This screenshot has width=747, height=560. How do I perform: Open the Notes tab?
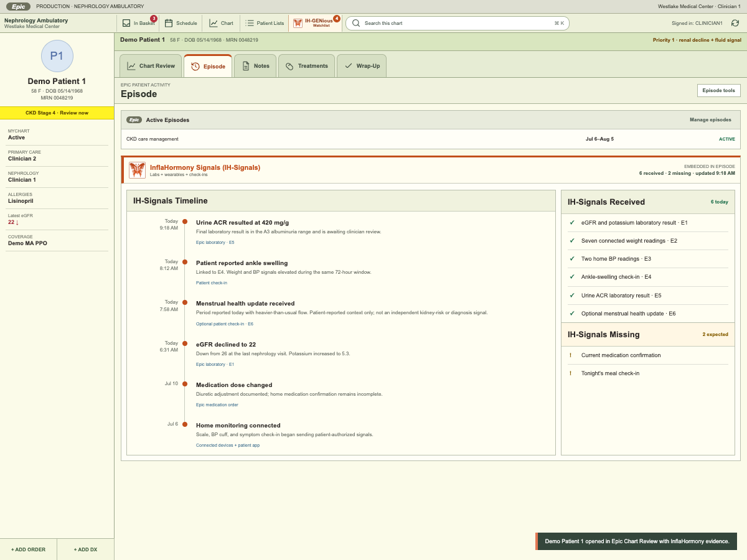pyautogui.click(x=255, y=66)
